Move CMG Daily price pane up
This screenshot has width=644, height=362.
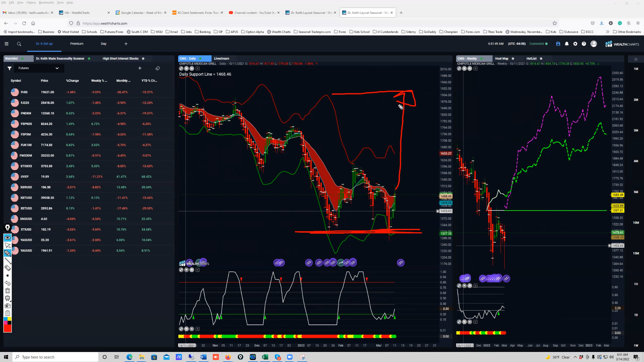pos(192,68)
